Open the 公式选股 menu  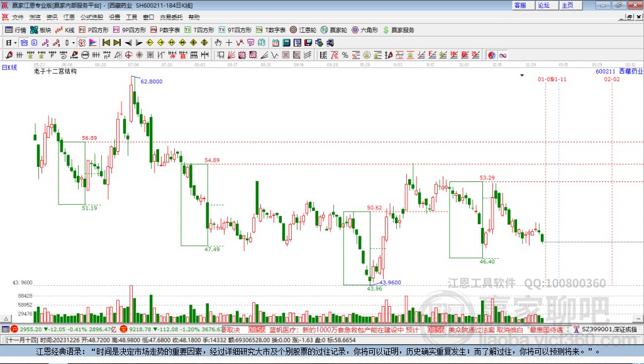point(92,17)
